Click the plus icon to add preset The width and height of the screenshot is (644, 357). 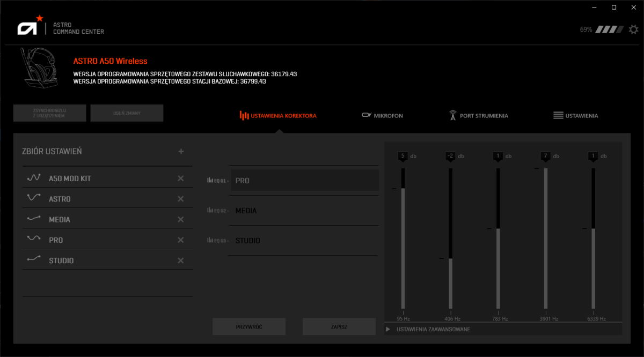181,152
